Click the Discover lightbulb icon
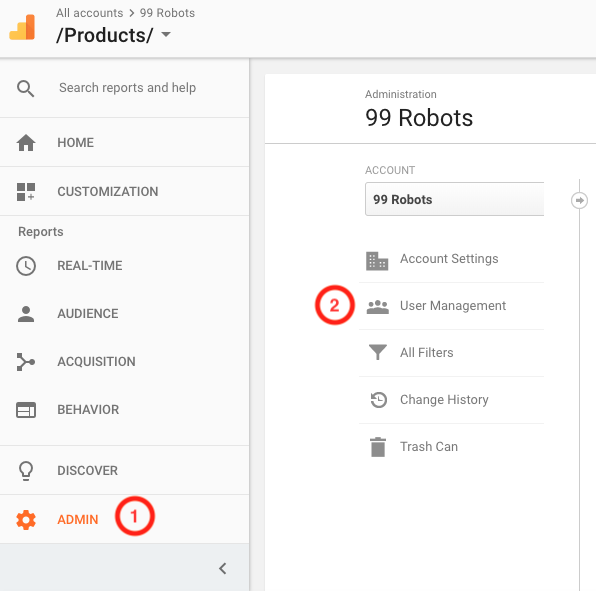The width and height of the screenshot is (596, 591). 26,471
